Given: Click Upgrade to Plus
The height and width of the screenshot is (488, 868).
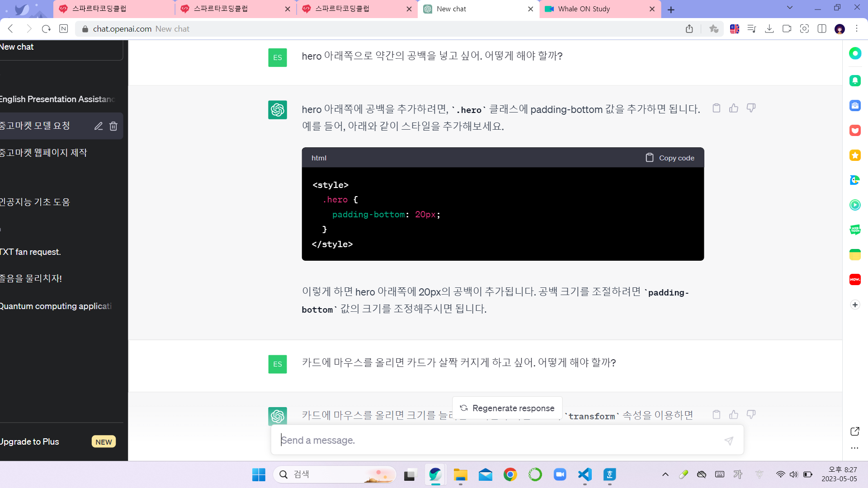Looking at the screenshot, I should 58,441.
